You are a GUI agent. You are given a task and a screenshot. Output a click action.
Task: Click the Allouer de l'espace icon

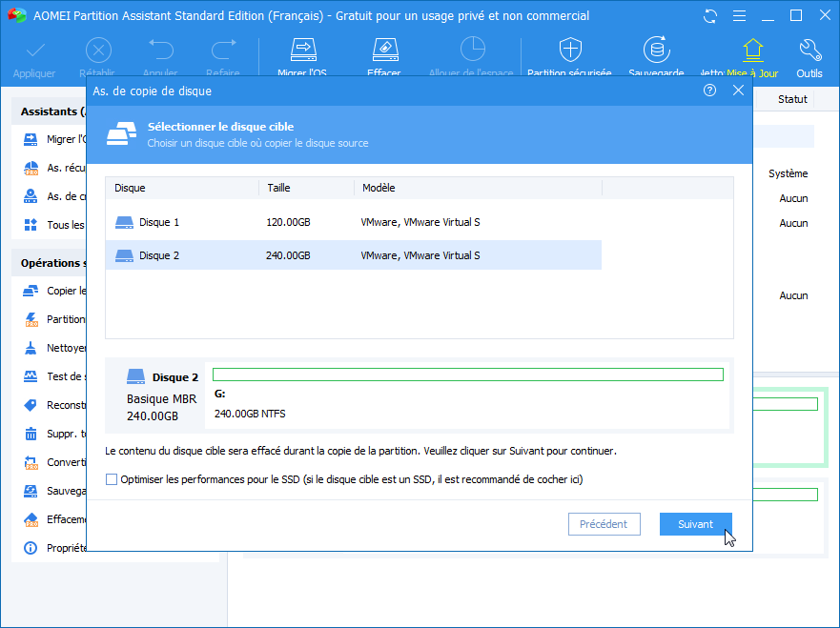pyautogui.click(x=473, y=50)
